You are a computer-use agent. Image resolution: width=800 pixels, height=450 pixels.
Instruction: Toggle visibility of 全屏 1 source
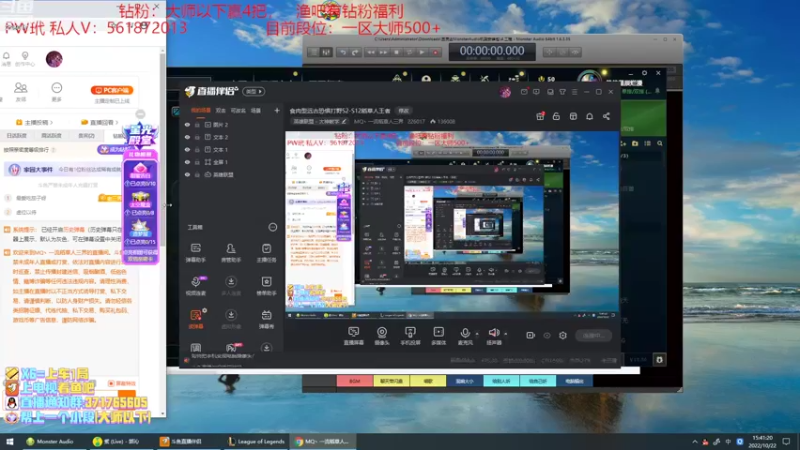click(187, 162)
